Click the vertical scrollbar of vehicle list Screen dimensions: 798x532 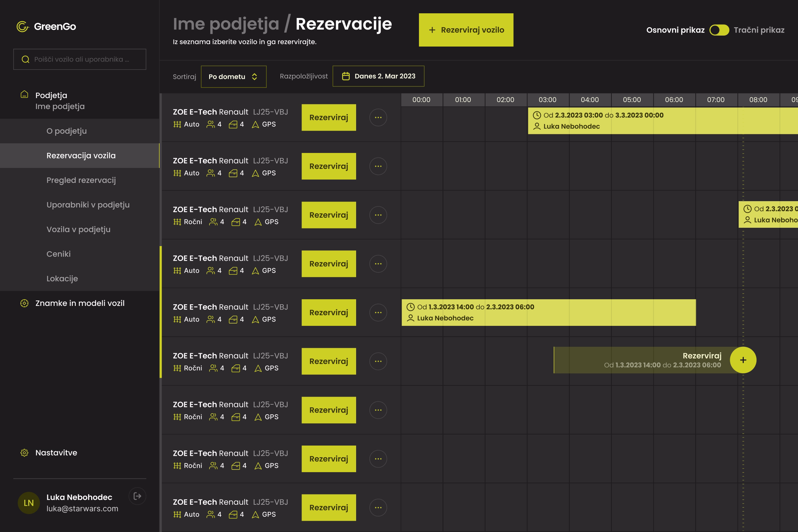click(x=161, y=312)
